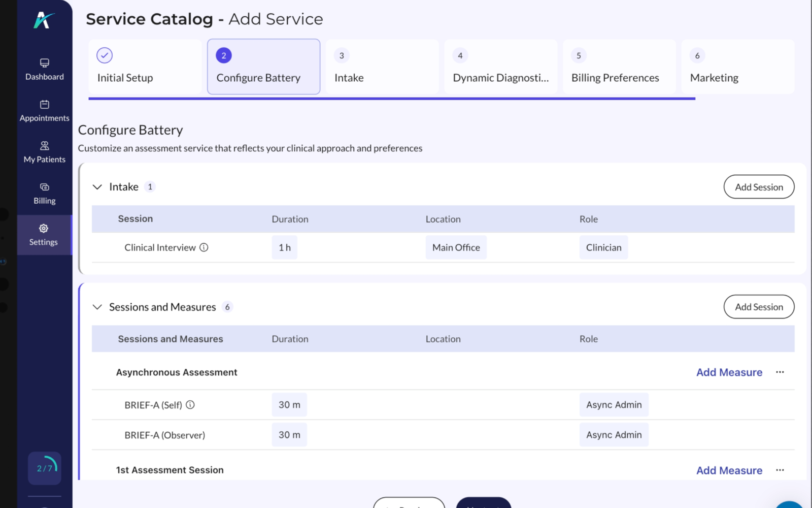The height and width of the screenshot is (508, 812).
Task: Add a session to Intake
Action: [x=759, y=187]
